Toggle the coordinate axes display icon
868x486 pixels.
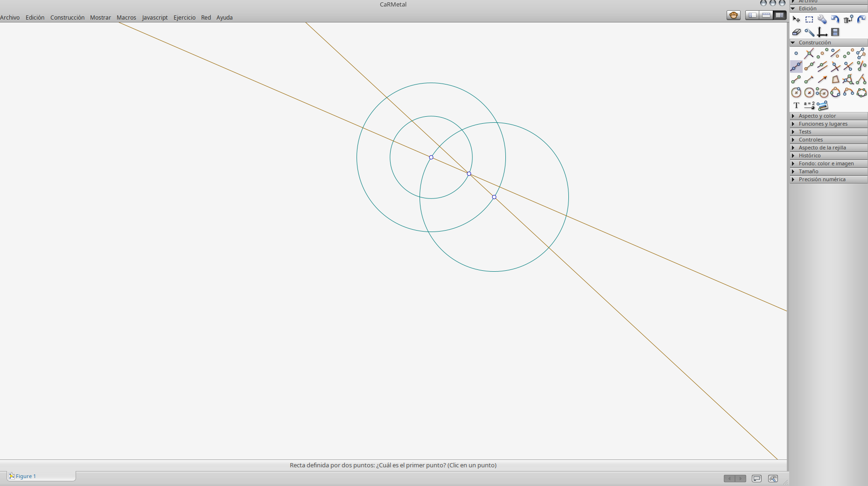tap(822, 32)
